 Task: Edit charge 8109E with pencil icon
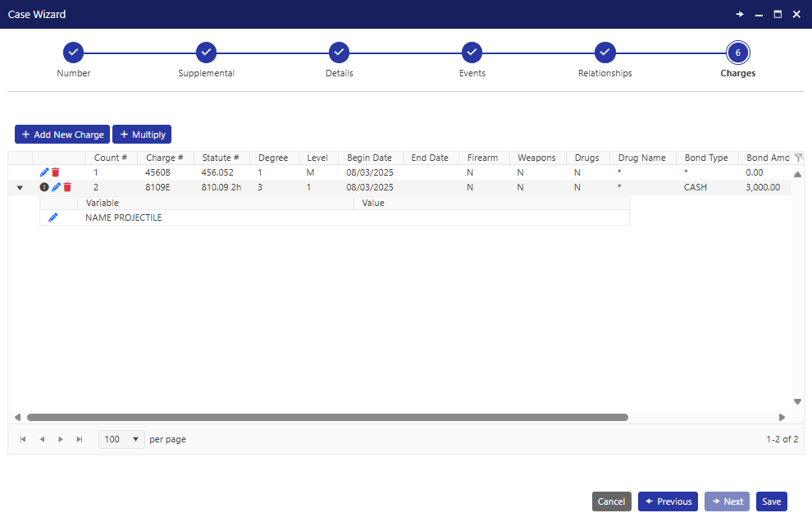[x=56, y=187]
